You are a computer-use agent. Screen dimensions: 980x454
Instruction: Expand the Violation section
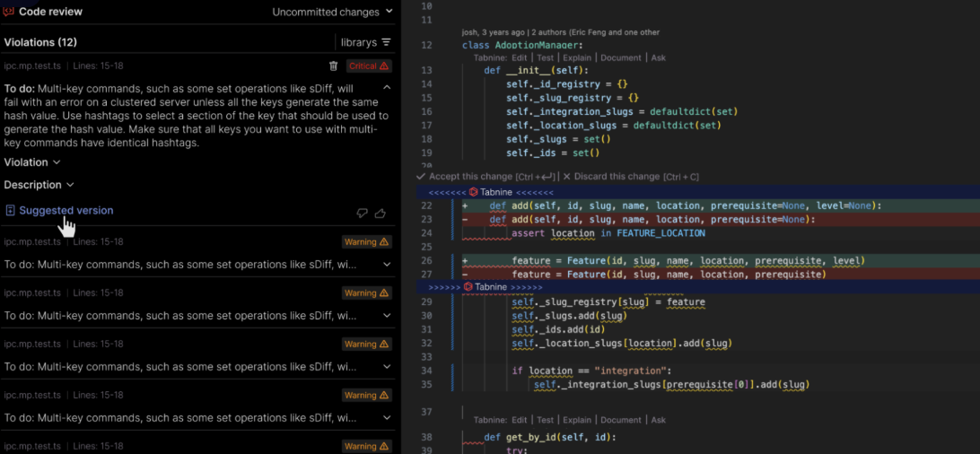pyautogui.click(x=32, y=162)
